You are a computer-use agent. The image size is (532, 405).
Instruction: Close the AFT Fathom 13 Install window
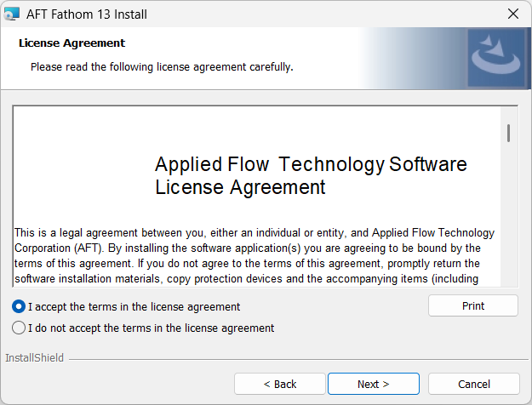pos(513,14)
